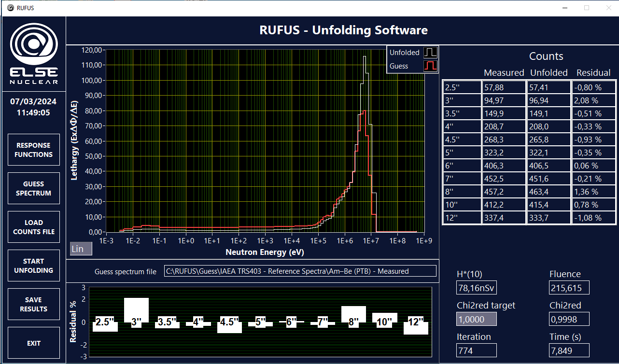Click the white Unfolded legend line icon

(430, 52)
